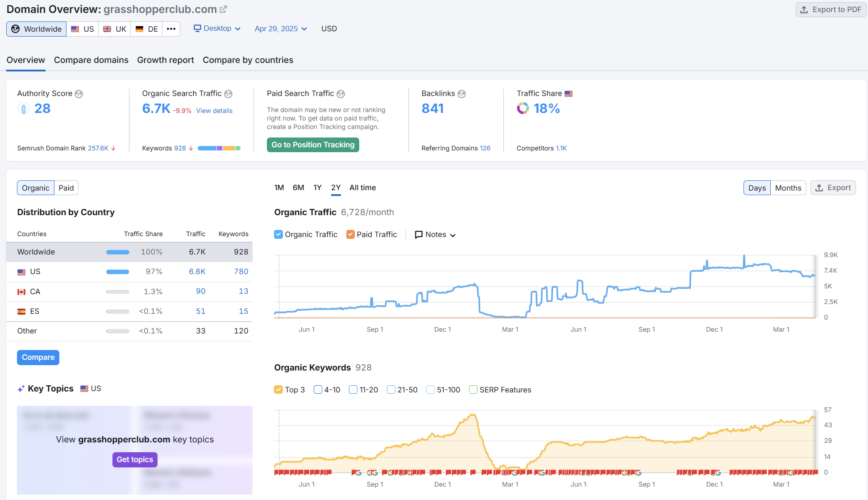The height and width of the screenshot is (500, 868).
Task: Open more countries ellipsis menu
Action: pos(171,29)
